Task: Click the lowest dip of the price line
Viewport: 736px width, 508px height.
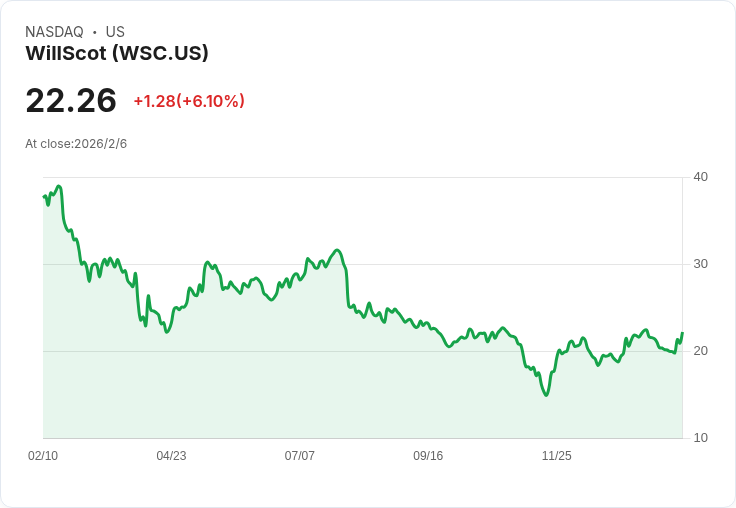Action: click(546, 395)
